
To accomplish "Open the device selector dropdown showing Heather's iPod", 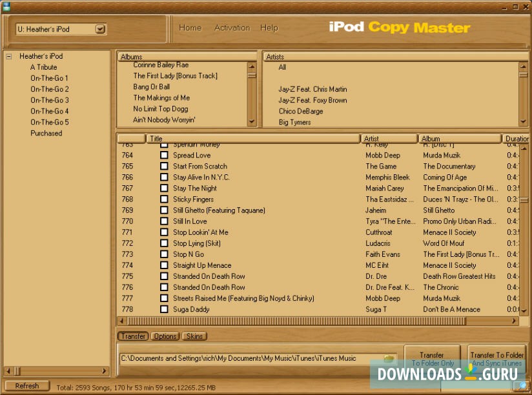I will 100,28.
